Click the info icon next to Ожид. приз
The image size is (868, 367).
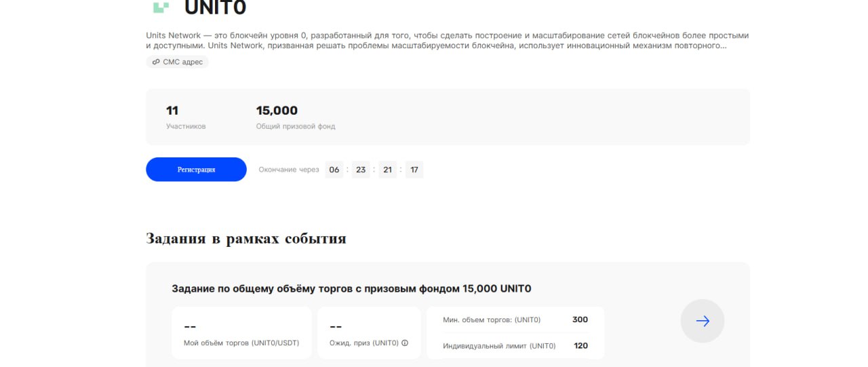tap(405, 343)
